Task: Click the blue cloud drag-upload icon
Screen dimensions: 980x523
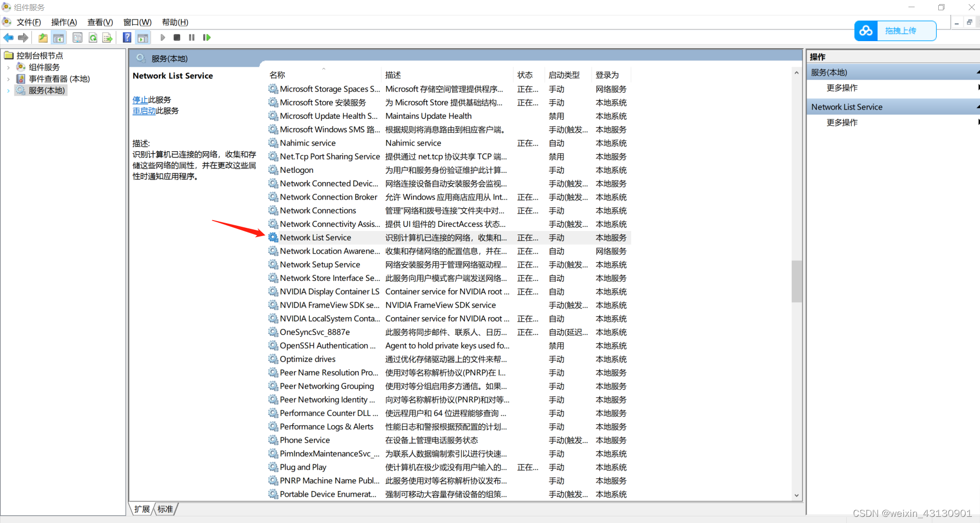Action: [x=866, y=31]
